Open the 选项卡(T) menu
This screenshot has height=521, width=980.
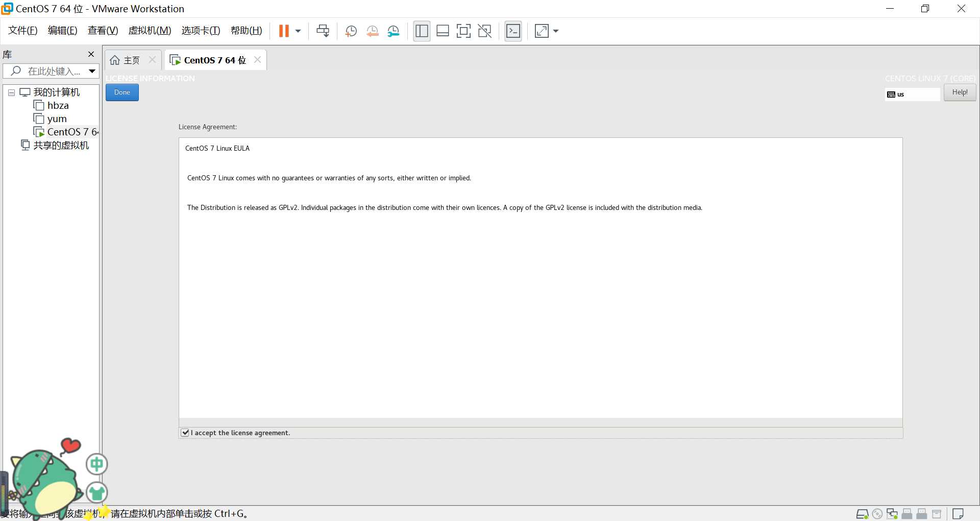tap(201, 31)
